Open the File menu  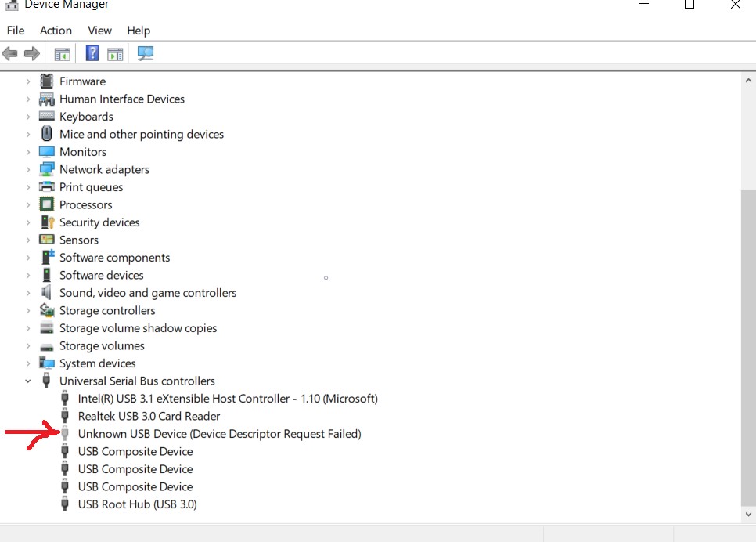(16, 31)
